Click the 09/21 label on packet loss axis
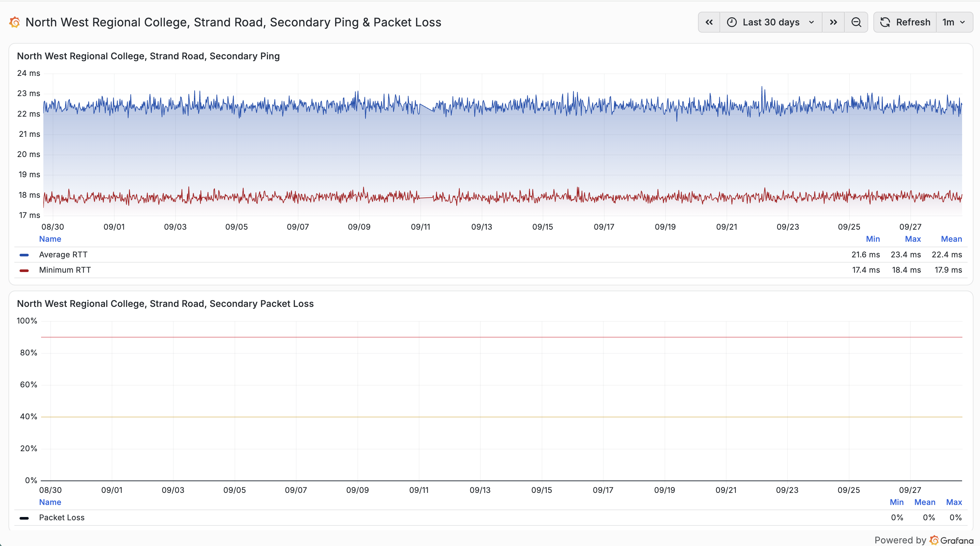This screenshot has height=546, width=980. pyautogui.click(x=726, y=490)
